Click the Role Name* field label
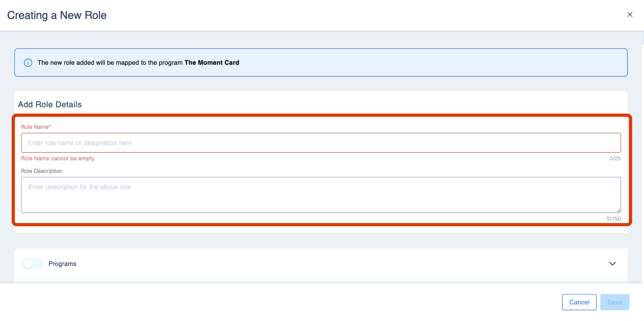This screenshot has width=644, height=321. pyautogui.click(x=36, y=127)
